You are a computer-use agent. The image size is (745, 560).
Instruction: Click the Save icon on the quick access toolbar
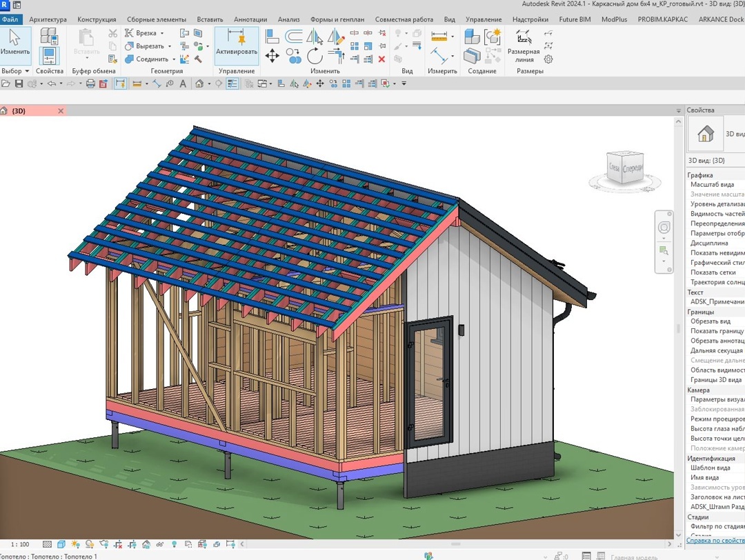19,83
